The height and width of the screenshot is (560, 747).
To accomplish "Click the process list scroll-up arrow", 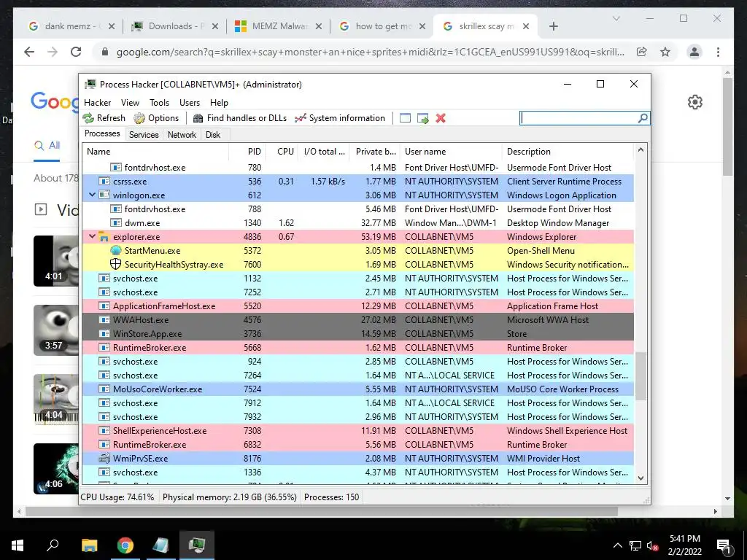I will tap(640, 150).
